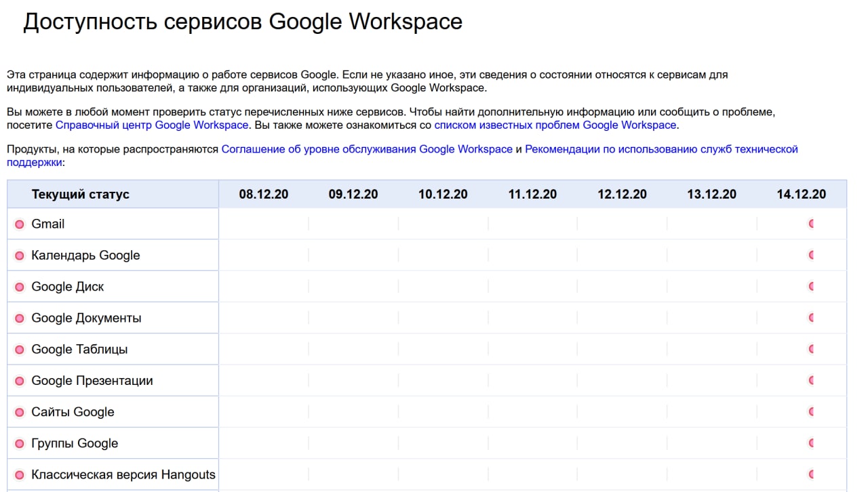Open Google Таблицы outage indicator under 14.12.20
Screen dimensions: 868x492
point(811,349)
